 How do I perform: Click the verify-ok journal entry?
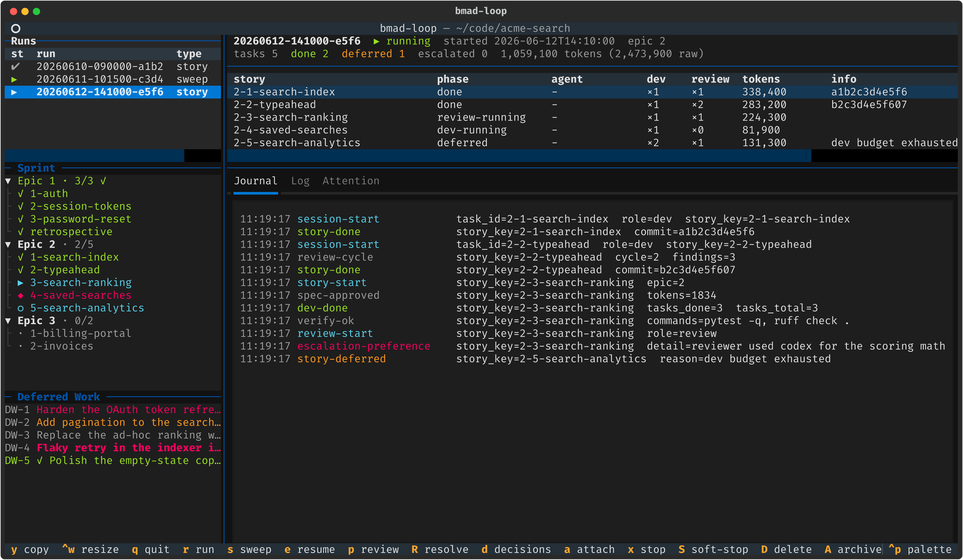pos(545,321)
